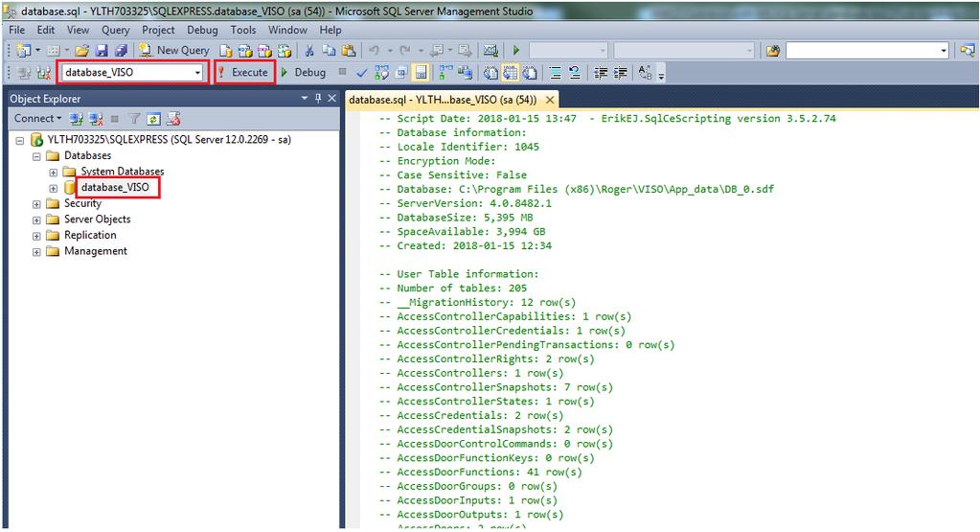Switch to the database.sql editor tab
The height and width of the screenshot is (532, 980).
443,100
